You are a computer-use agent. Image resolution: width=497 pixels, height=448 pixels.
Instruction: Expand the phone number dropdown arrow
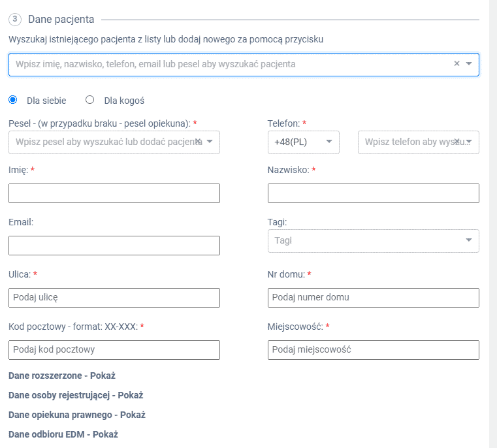point(470,142)
